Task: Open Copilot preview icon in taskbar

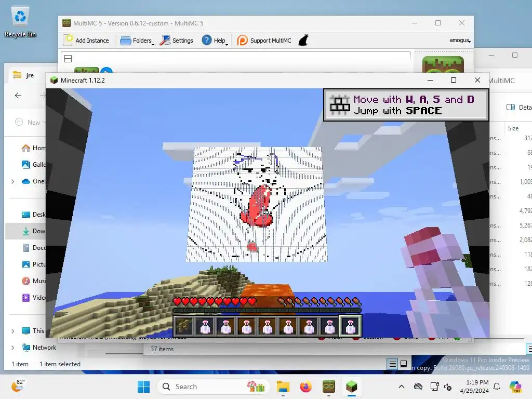Action: 515,387
